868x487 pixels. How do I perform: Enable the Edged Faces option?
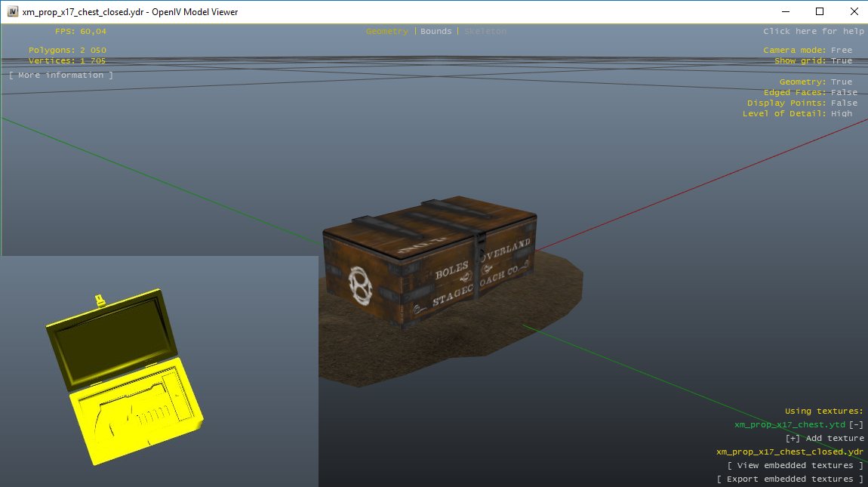[x=844, y=93]
